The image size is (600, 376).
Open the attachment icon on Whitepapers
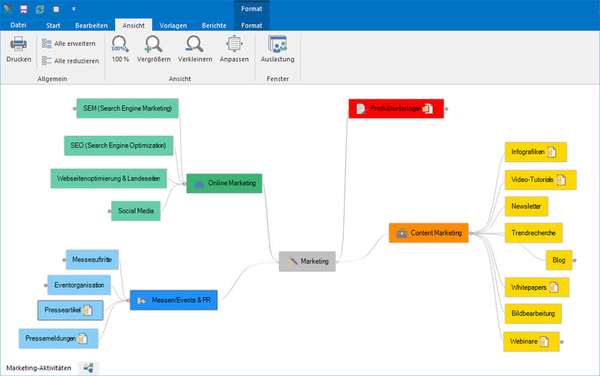pyautogui.click(x=554, y=287)
